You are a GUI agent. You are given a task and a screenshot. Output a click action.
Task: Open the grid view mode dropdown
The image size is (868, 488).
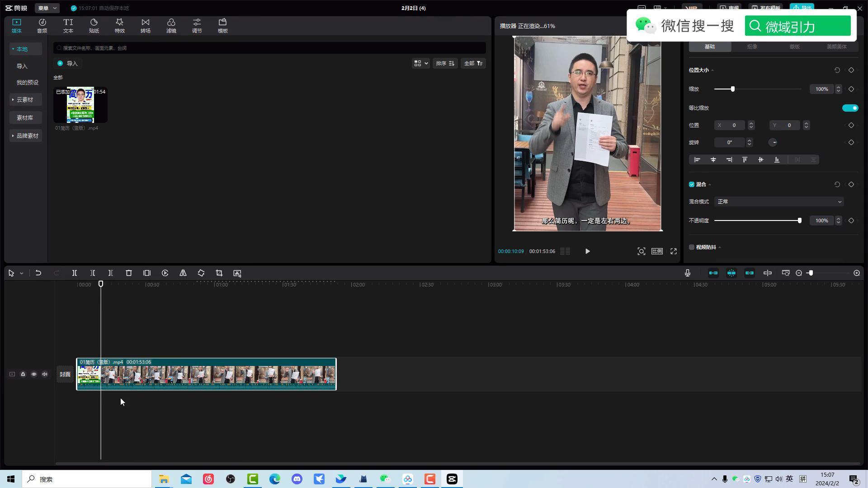420,63
